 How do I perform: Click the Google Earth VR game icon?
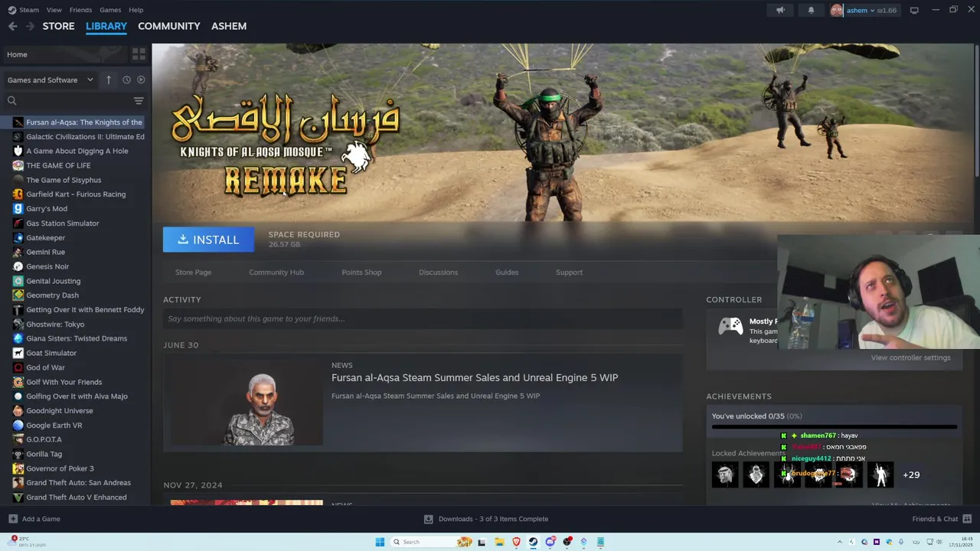[18, 425]
